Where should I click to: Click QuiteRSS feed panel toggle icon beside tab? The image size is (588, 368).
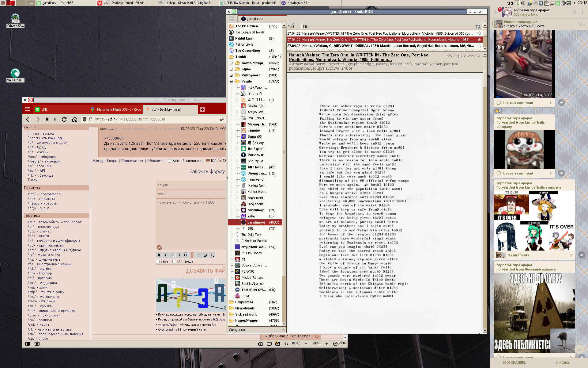pos(232,19)
